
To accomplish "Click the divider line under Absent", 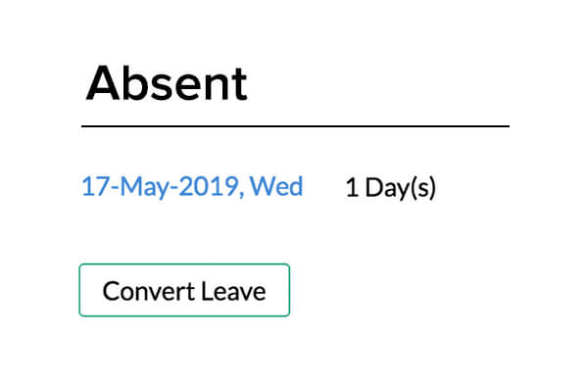I will point(296,126).
